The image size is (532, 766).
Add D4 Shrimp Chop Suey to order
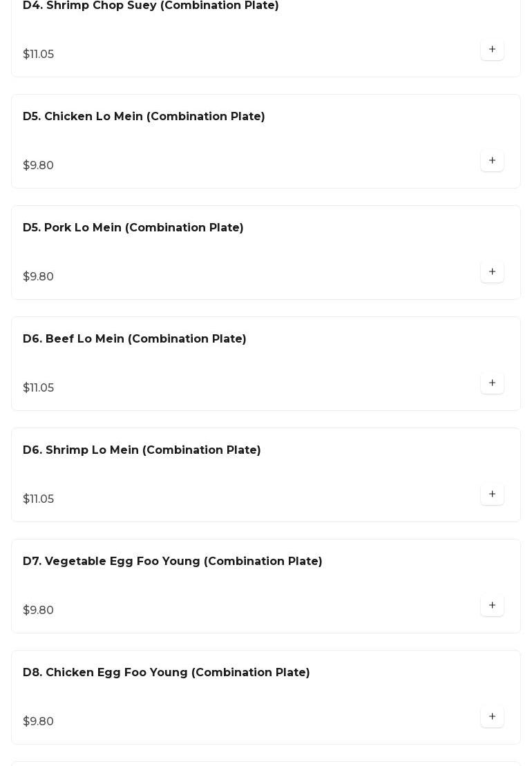point(492,50)
